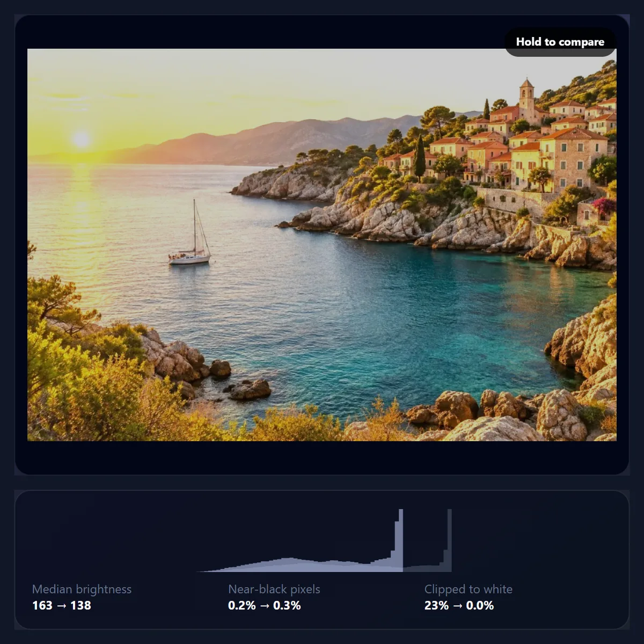Viewport: 644px width, 644px height.
Task: Click the Hold to compare button
Action: click(x=560, y=42)
